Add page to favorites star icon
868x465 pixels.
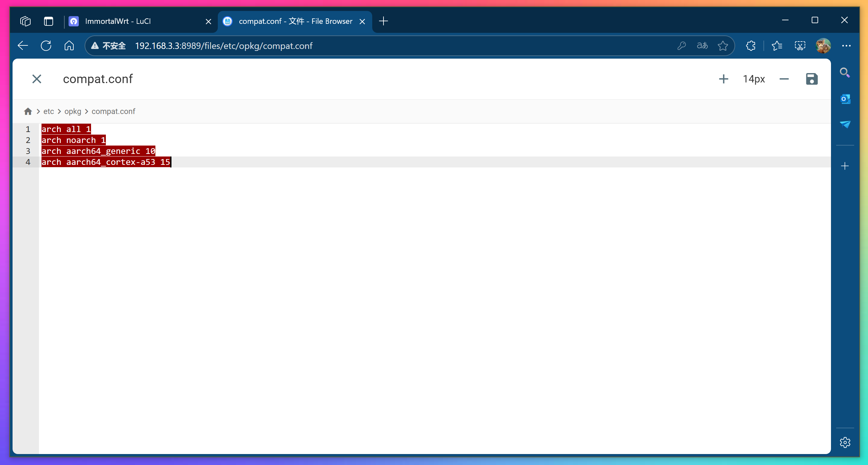pyautogui.click(x=723, y=46)
